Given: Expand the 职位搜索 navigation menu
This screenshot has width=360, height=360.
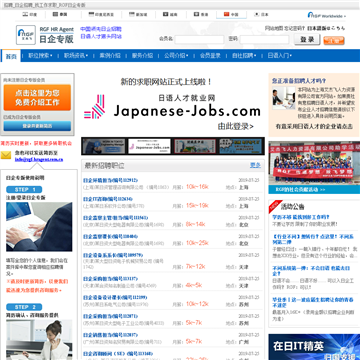Looking at the screenshot, I should [x=40, y=56].
